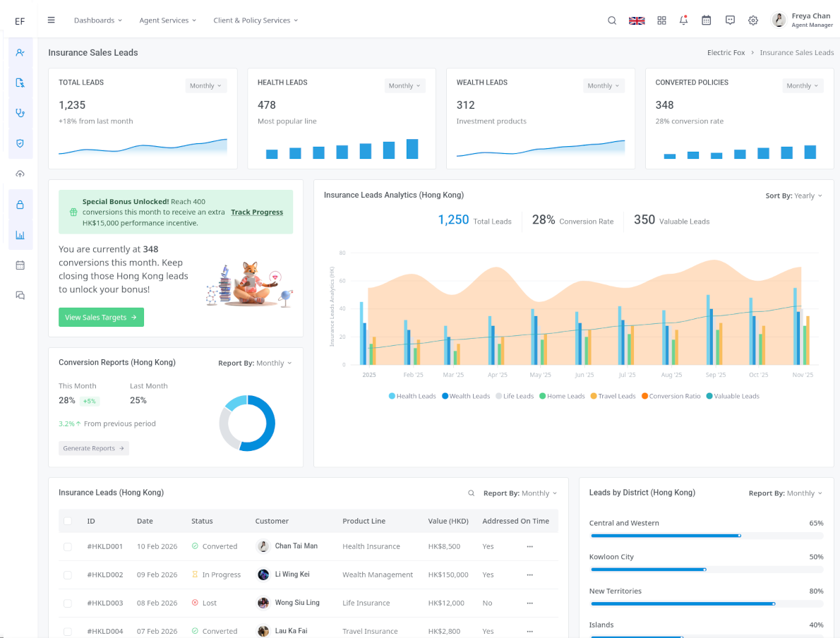Open the users icon in sidebar

[20, 52]
